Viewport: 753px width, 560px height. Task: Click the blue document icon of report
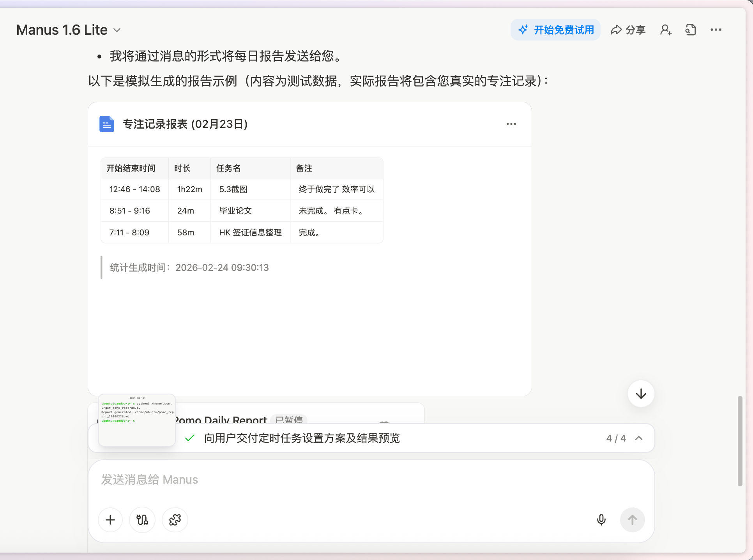click(x=106, y=124)
